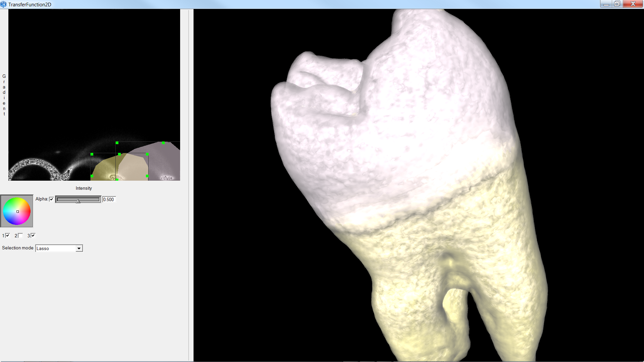Select top-middle green handle of yellow region box
The width and height of the screenshot is (644, 362).
(119, 154)
